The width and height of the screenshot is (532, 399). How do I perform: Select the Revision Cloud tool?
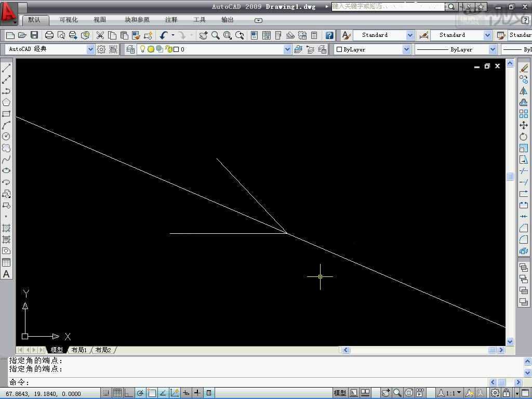click(x=6, y=148)
